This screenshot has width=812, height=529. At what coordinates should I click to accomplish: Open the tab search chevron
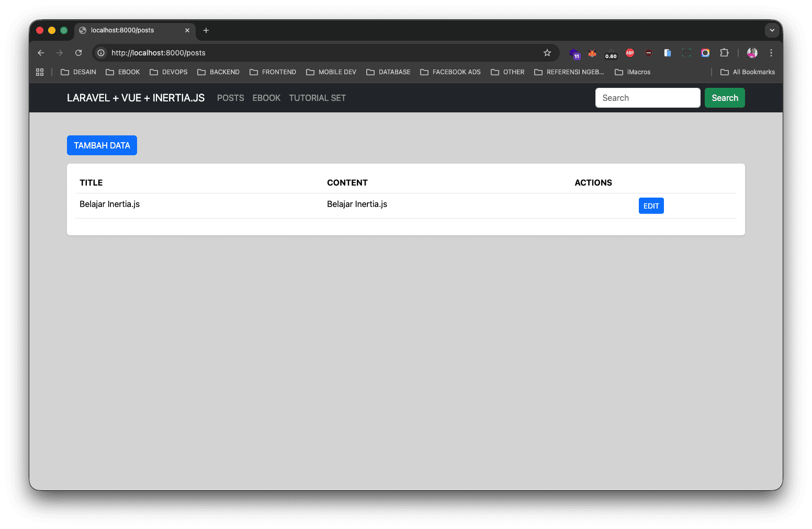click(x=772, y=30)
